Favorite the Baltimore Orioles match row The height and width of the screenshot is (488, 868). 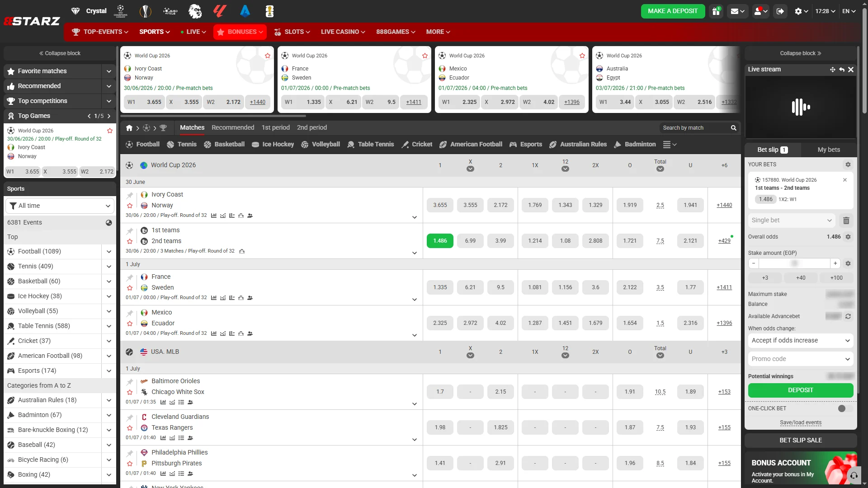(130, 393)
